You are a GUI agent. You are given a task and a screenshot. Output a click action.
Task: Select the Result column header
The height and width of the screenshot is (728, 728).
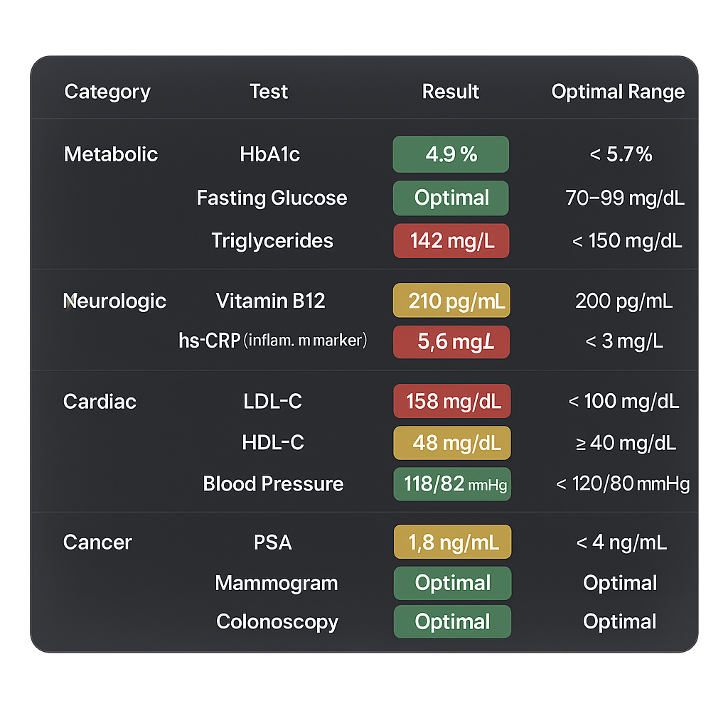coord(451,92)
